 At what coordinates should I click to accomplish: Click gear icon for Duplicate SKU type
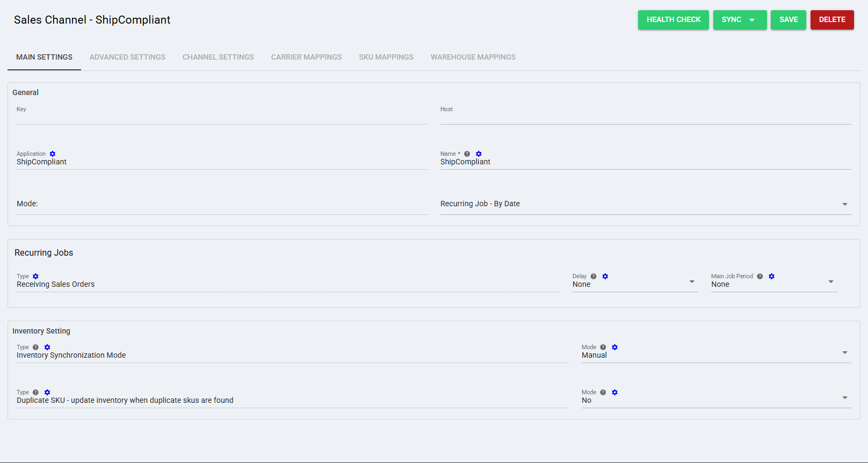point(47,393)
